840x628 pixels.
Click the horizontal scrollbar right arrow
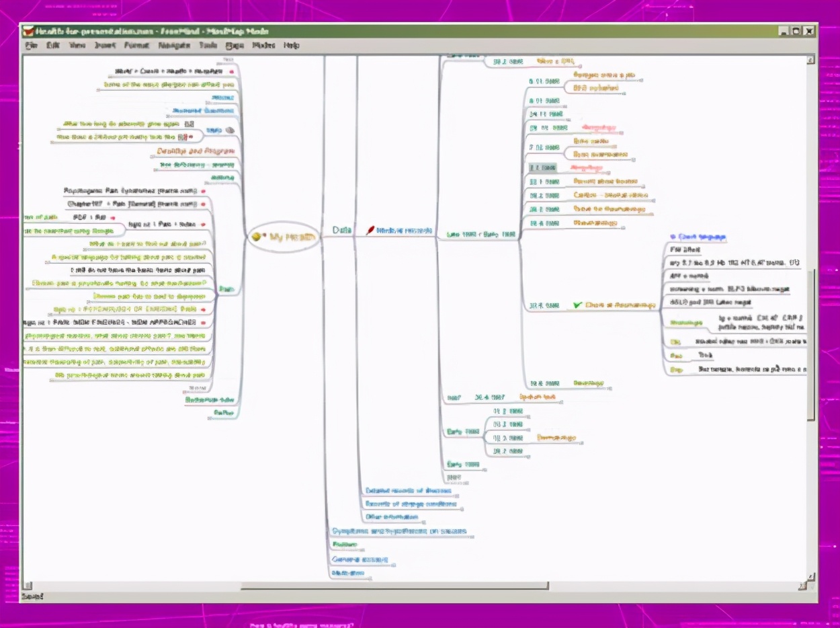tap(801, 586)
